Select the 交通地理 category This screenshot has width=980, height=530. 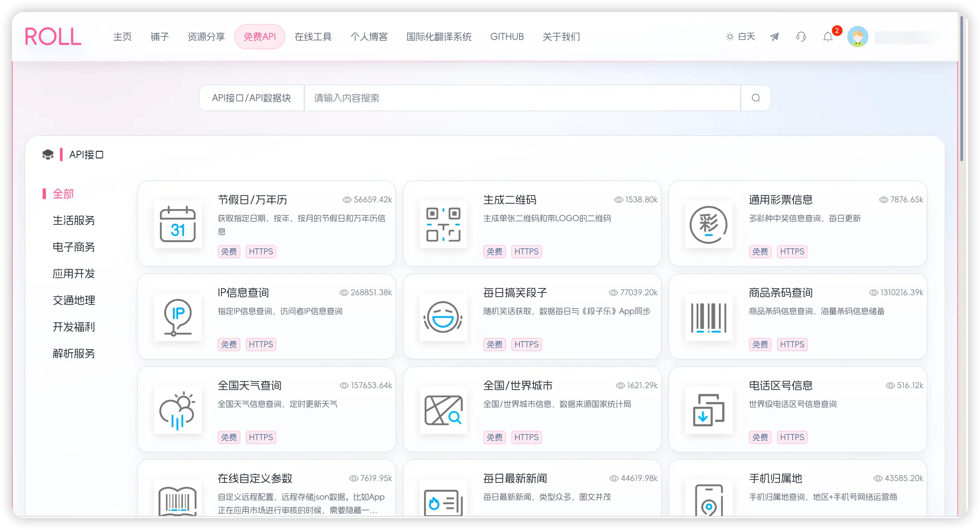coord(74,300)
